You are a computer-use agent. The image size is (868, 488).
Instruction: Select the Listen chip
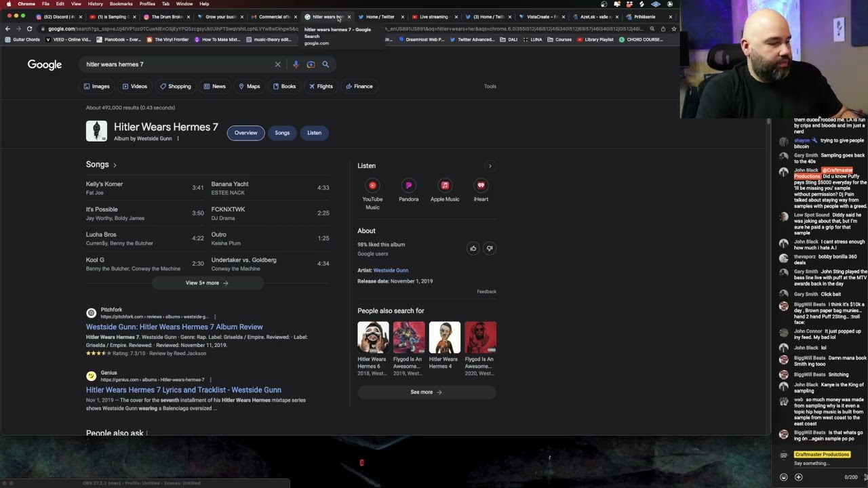[314, 133]
